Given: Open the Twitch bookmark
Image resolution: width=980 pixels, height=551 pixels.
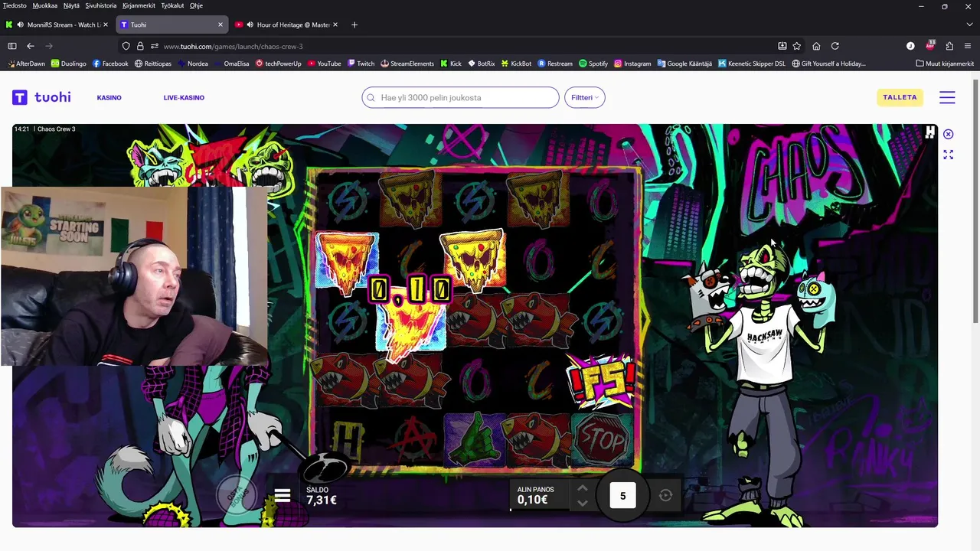Looking at the screenshot, I should (x=361, y=64).
